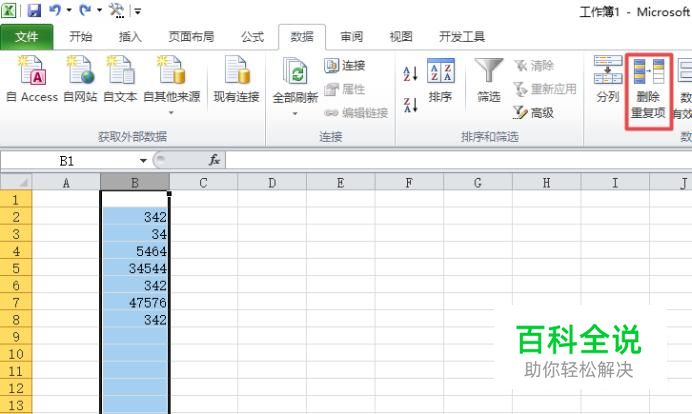Click the Undo arrow icon

(55, 10)
